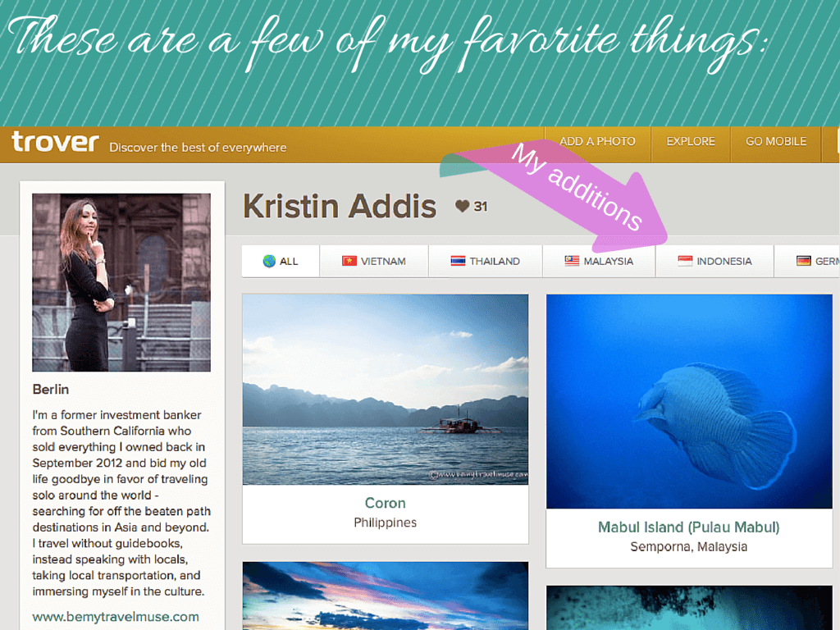The image size is (840, 630).
Task: Open the www.bemytravelmuse.com link
Action: 116,617
